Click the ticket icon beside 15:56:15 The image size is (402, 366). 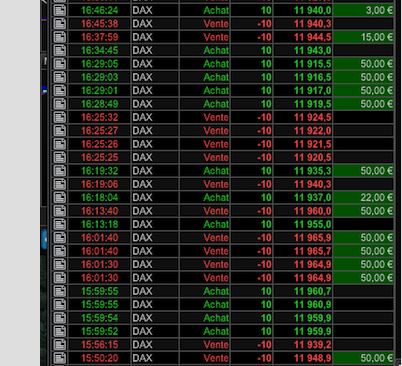click(60, 345)
